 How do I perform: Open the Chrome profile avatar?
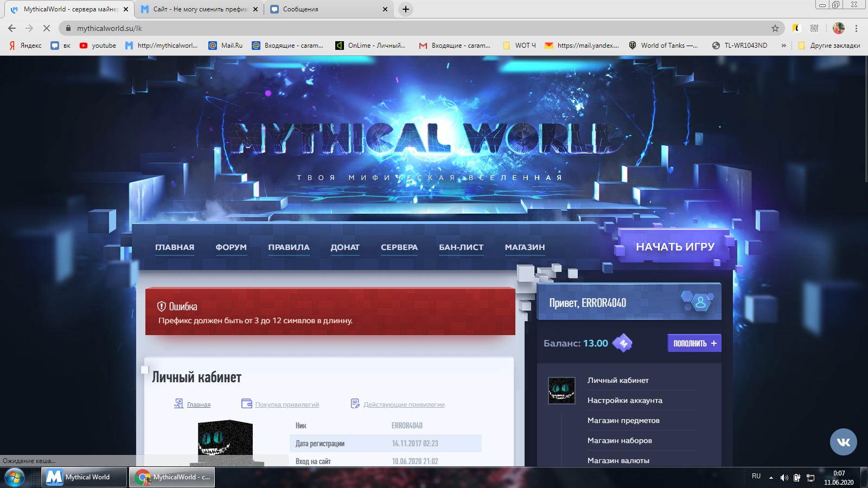tap(839, 28)
